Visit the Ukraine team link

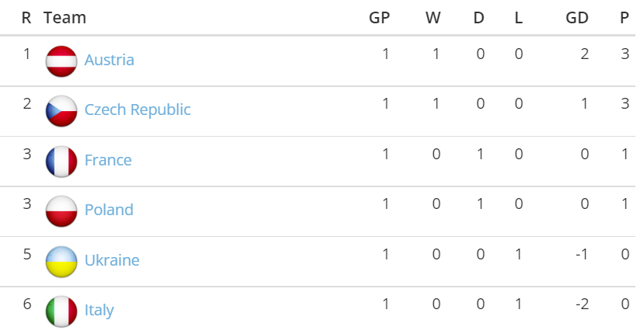click(x=111, y=259)
